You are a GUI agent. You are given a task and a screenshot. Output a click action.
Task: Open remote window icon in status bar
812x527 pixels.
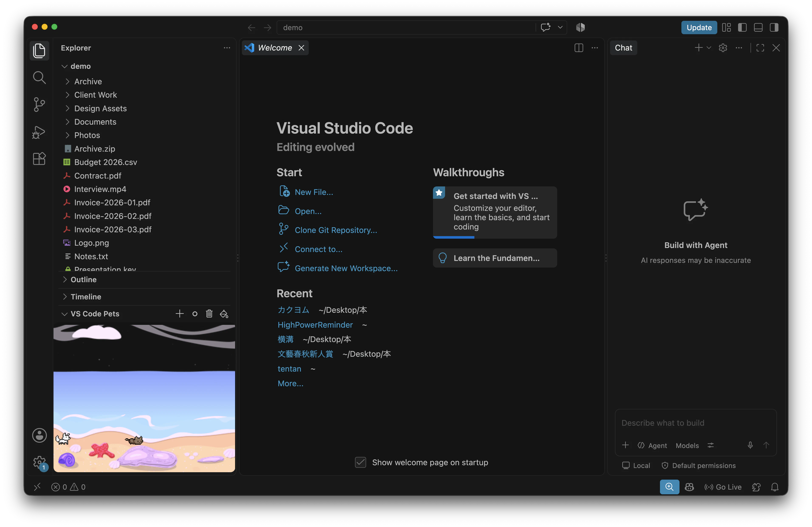[37, 487]
